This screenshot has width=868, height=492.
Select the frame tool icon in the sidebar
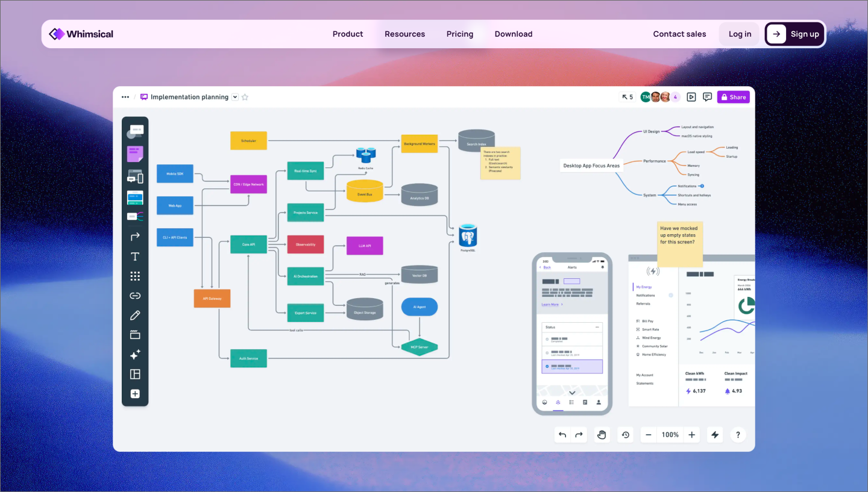coord(135,335)
